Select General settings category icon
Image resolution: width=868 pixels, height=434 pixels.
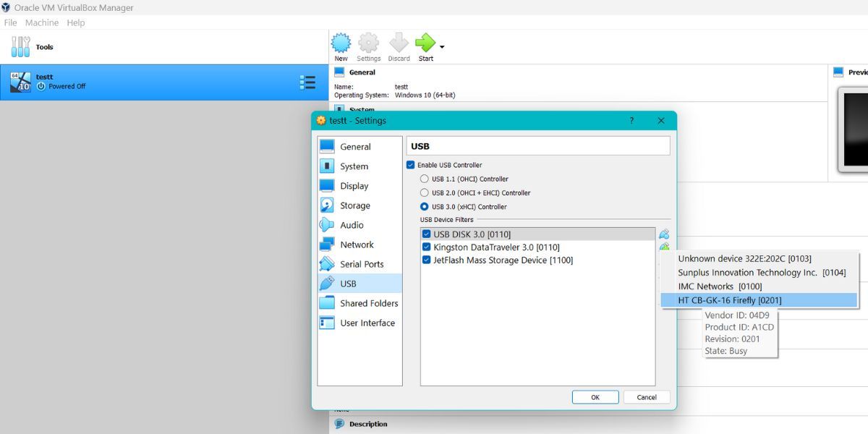point(327,146)
